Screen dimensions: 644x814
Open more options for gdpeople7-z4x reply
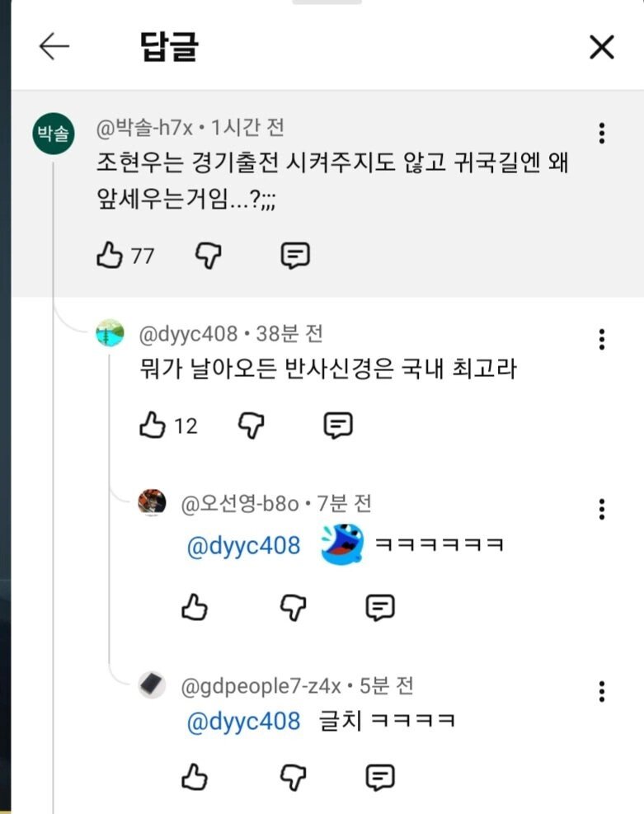tap(602, 691)
